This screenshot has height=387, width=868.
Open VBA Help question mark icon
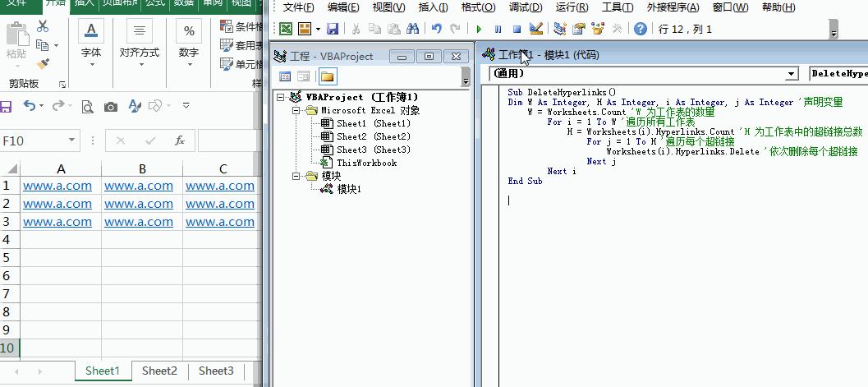(x=641, y=29)
